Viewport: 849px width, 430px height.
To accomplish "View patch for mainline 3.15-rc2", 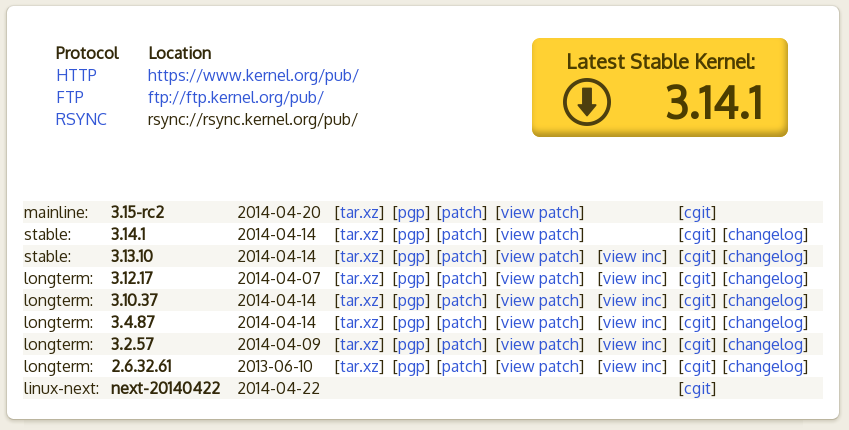I will pyautogui.click(x=539, y=212).
